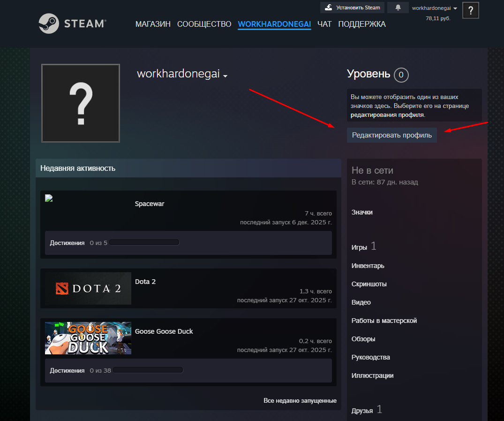Screen dimensions: 504x421
Task: Click the broken Spacewar game image
Action: pyautogui.click(x=49, y=199)
